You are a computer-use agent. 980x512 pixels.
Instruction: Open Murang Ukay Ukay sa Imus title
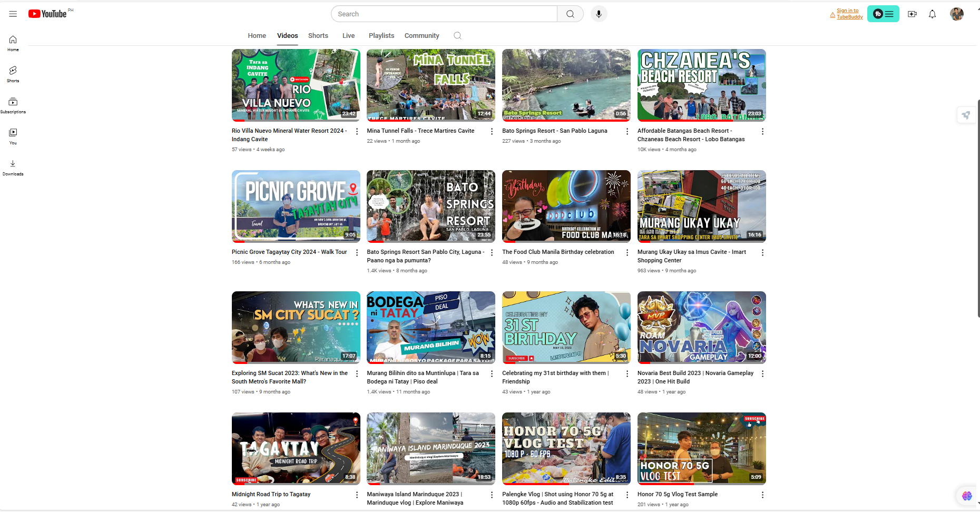click(x=692, y=256)
